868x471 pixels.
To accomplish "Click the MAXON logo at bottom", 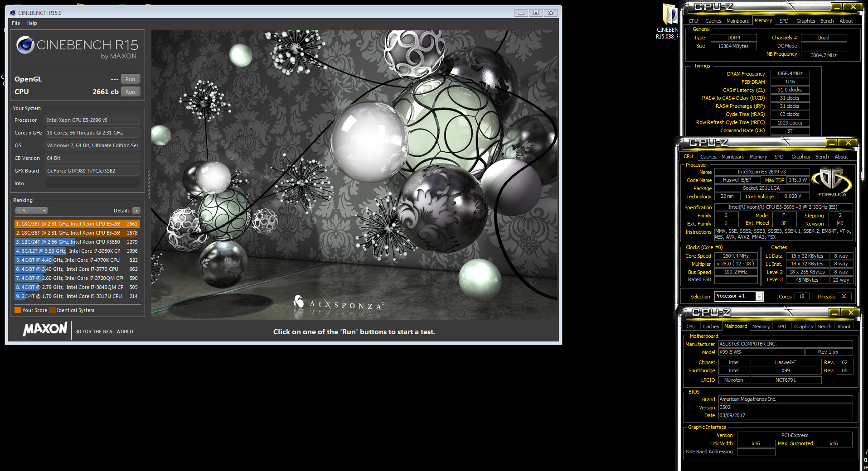I will pos(45,329).
